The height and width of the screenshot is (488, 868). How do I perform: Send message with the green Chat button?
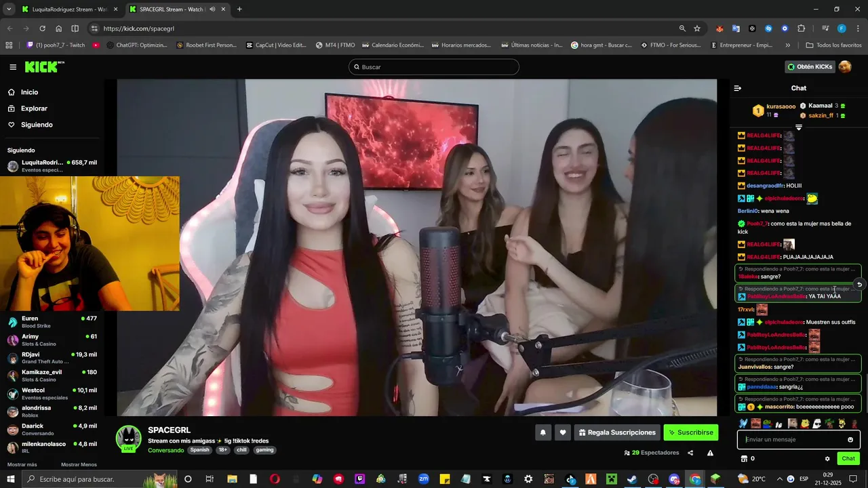pyautogui.click(x=848, y=459)
